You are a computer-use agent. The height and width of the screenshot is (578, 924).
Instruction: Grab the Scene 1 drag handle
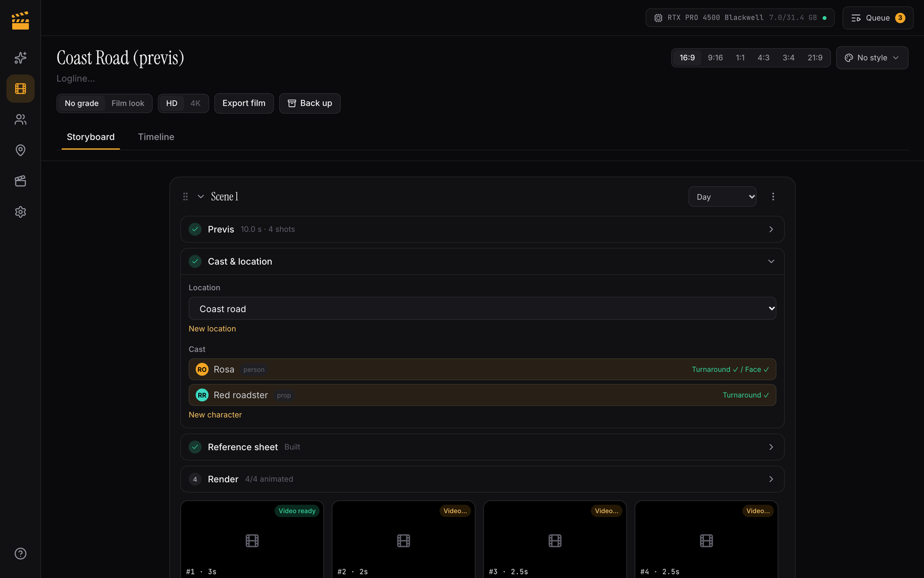(x=185, y=197)
